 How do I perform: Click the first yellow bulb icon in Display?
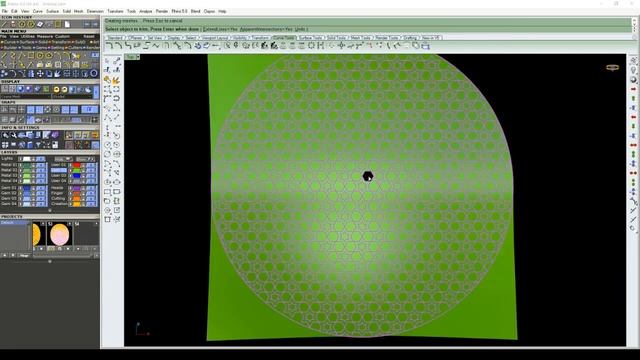pyautogui.click(x=56, y=89)
